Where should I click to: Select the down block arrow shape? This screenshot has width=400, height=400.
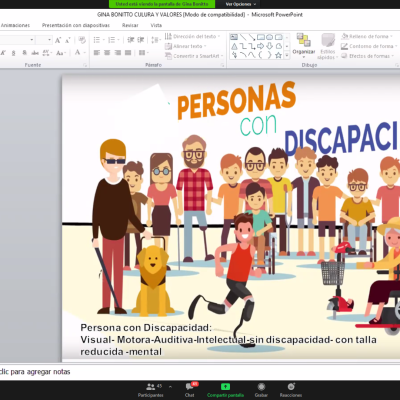pos(270,46)
